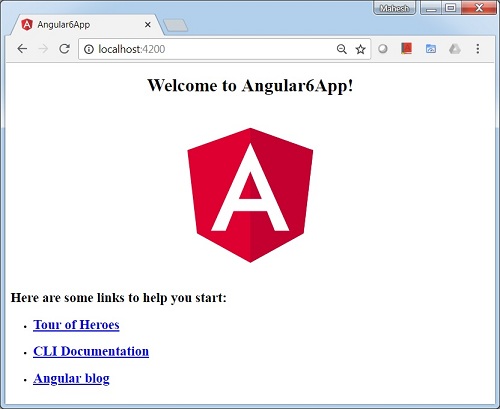The image size is (500, 409).
Task: Click the 'Welcome to Angular6App!' heading
Action: 250,85
